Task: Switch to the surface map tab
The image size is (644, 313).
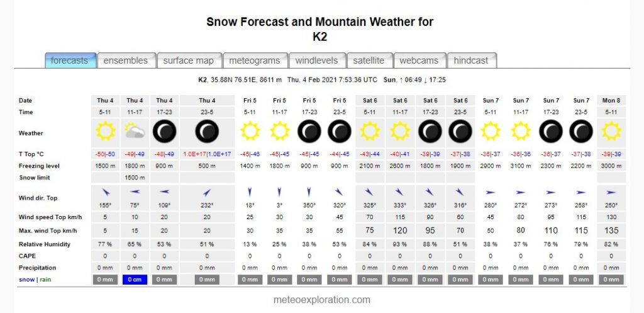Action: click(189, 60)
